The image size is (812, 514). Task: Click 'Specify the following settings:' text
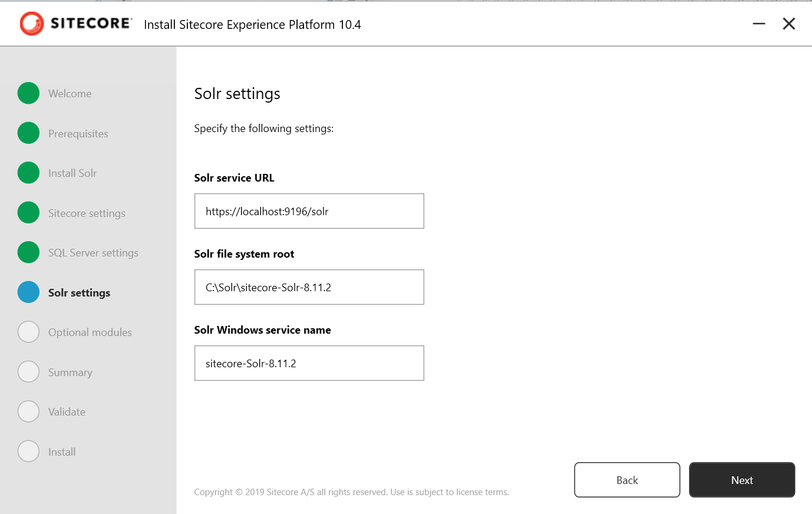(264, 128)
